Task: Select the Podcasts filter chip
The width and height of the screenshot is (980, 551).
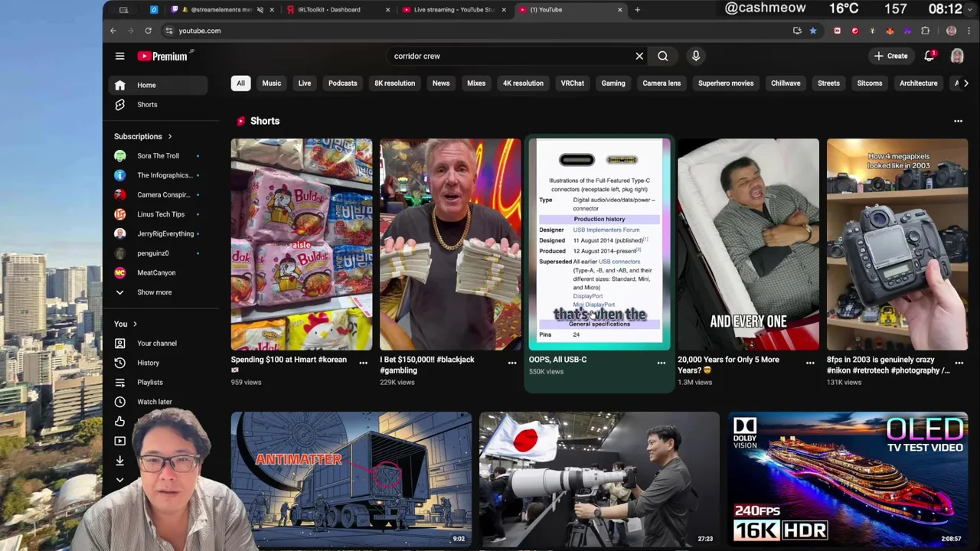Action: pyautogui.click(x=343, y=83)
